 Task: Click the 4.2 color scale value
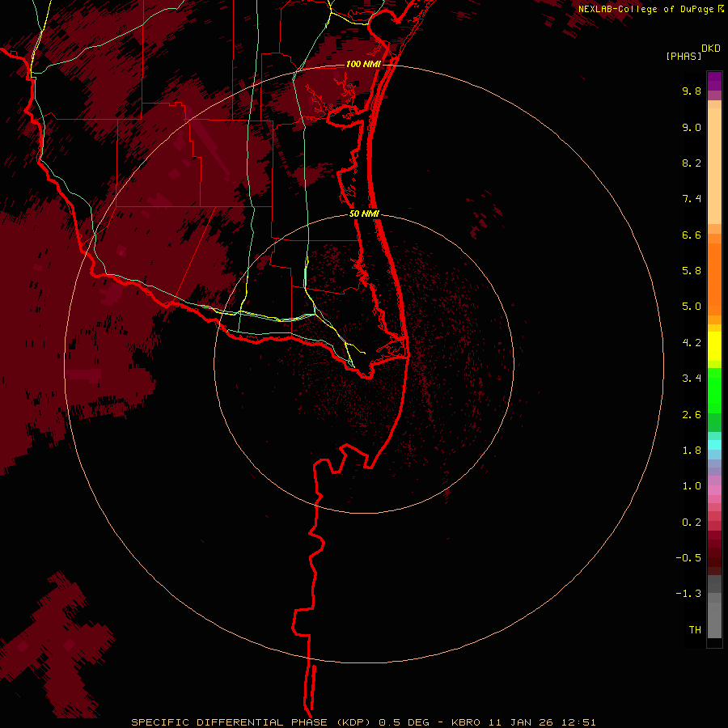tap(692, 343)
